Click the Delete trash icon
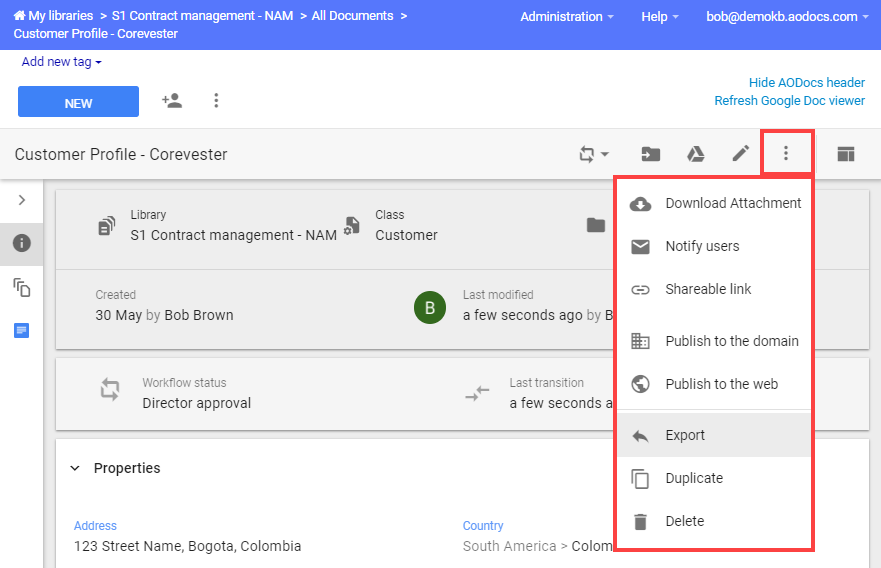Screen dimensions: 881x568 pos(640,522)
